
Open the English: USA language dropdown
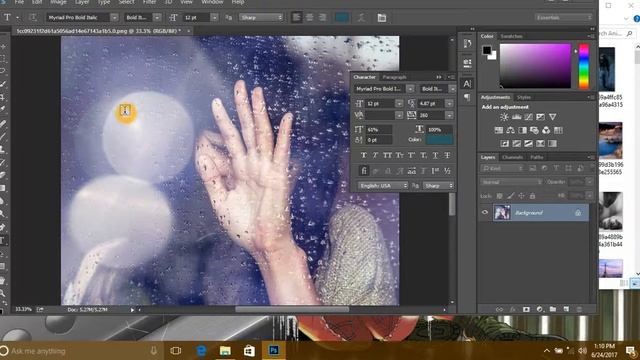[x=382, y=186]
